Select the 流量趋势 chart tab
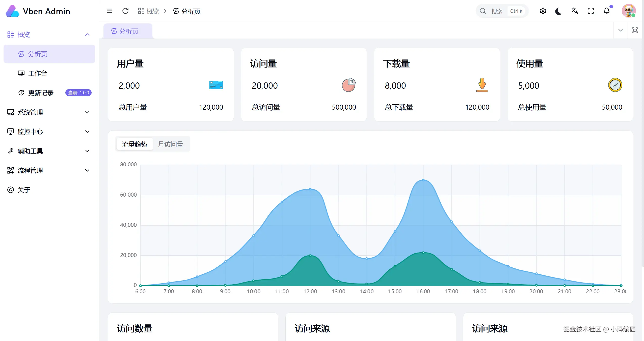The height and width of the screenshot is (341, 644). 135,144
